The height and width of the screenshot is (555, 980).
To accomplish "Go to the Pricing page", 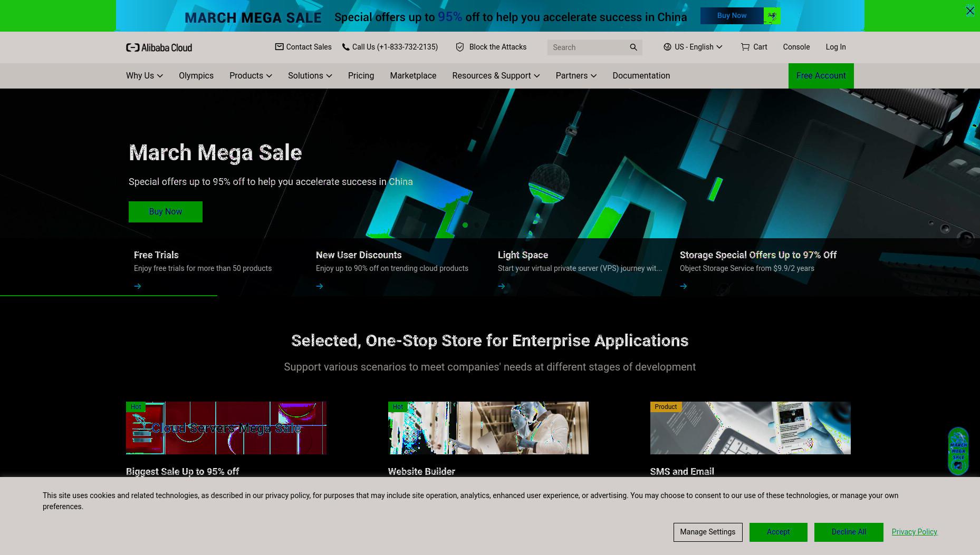I will tap(361, 76).
